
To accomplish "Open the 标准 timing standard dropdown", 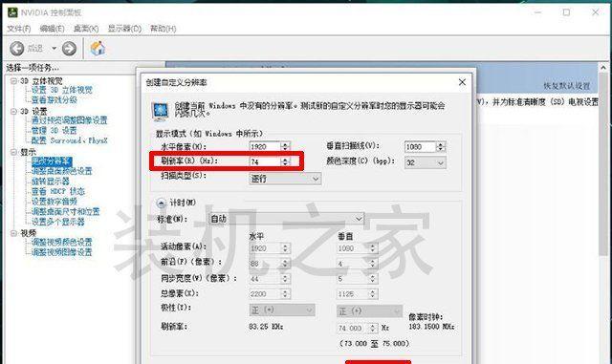I will (286, 219).
